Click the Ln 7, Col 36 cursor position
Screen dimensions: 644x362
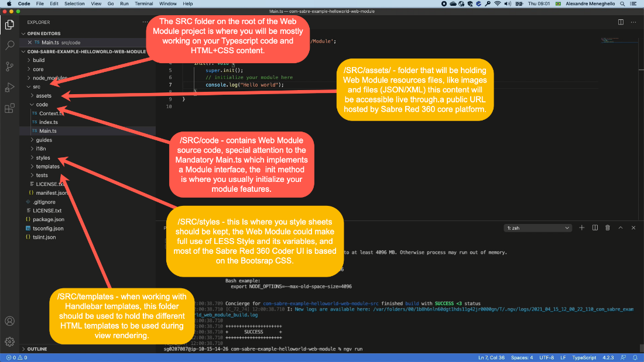491,357
